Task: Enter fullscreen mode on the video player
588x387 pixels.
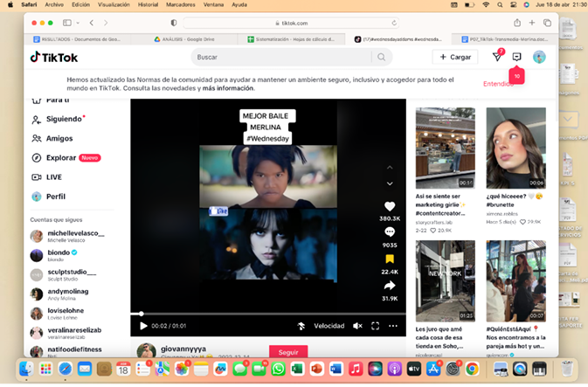Action: (x=376, y=326)
